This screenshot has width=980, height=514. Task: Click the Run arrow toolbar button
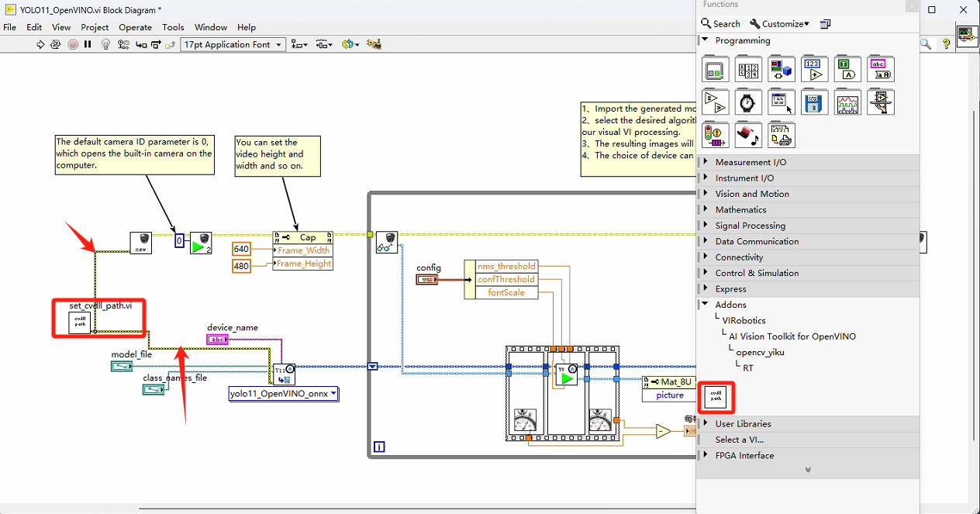[x=40, y=45]
